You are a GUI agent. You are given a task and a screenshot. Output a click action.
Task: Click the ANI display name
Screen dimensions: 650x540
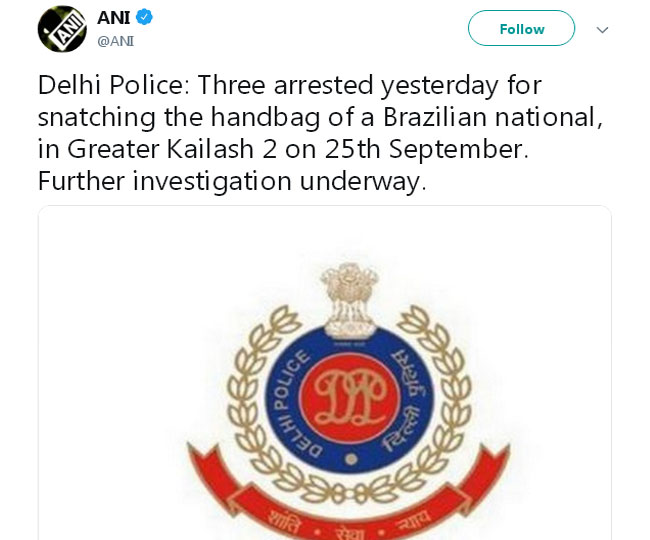click(114, 17)
